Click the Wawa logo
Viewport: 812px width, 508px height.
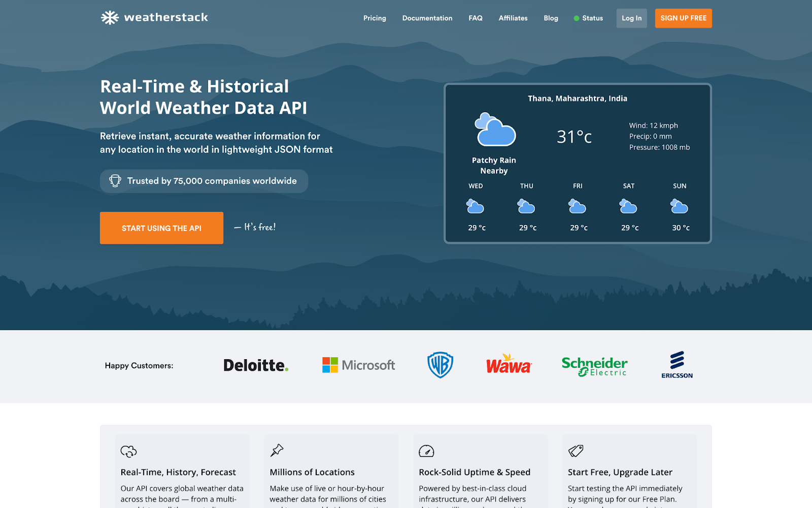[x=508, y=365]
